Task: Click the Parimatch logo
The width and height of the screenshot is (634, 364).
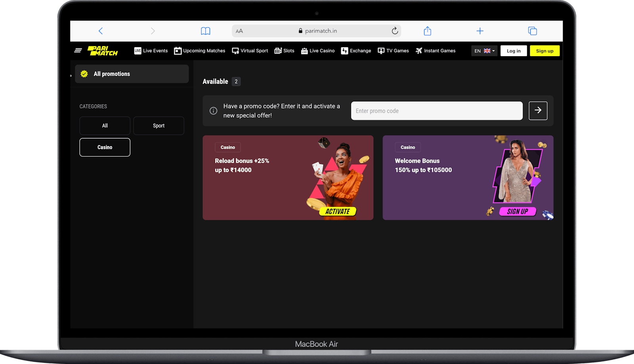Action: click(103, 51)
